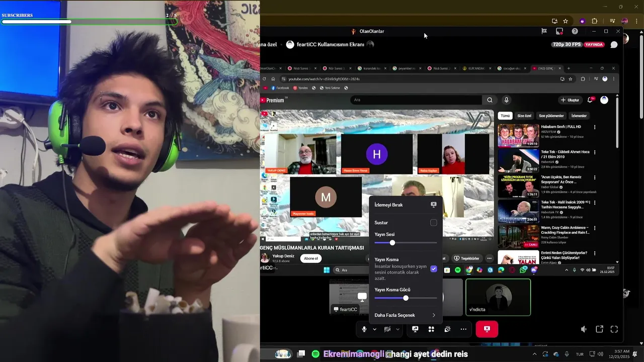This screenshot has width=644, height=362.
Task: Open Chrome extensions puzzle icon
Action: [x=595, y=21]
